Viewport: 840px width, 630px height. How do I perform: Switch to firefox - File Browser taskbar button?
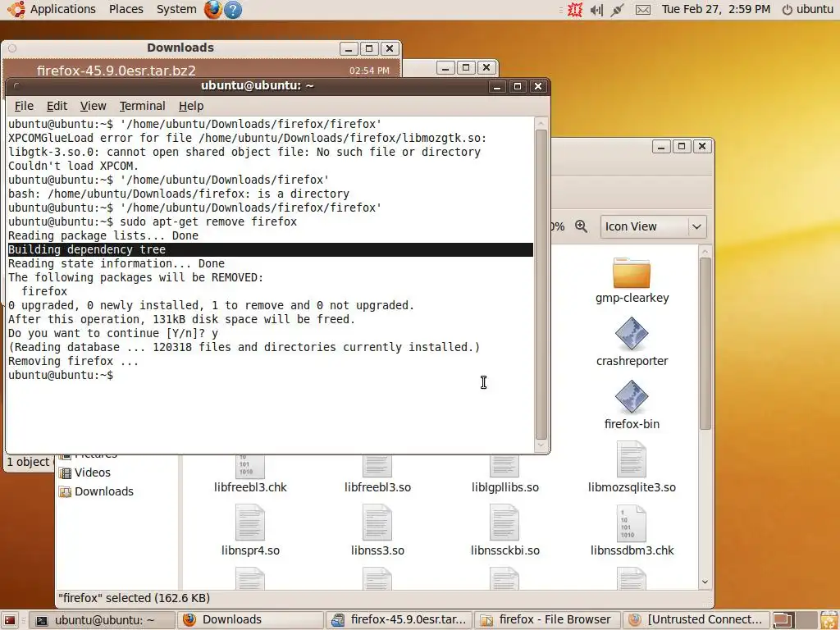click(x=547, y=620)
